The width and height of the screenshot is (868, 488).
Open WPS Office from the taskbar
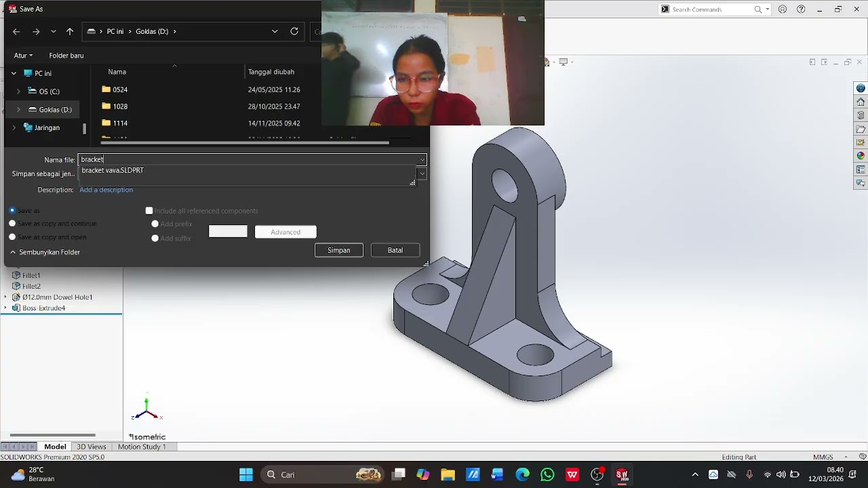pyautogui.click(x=572, y=474)
